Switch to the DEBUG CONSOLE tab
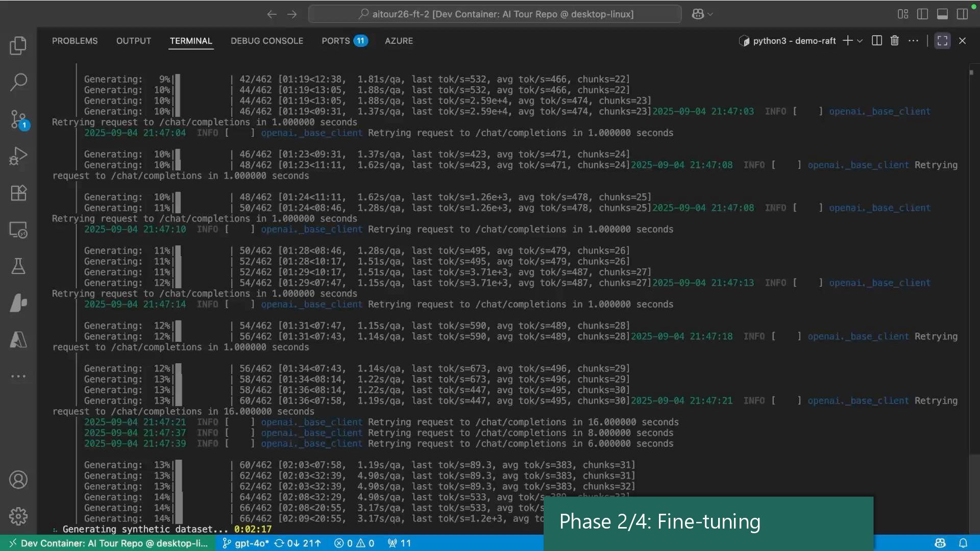Screen dimensions: 980x551 pos(266,41)
